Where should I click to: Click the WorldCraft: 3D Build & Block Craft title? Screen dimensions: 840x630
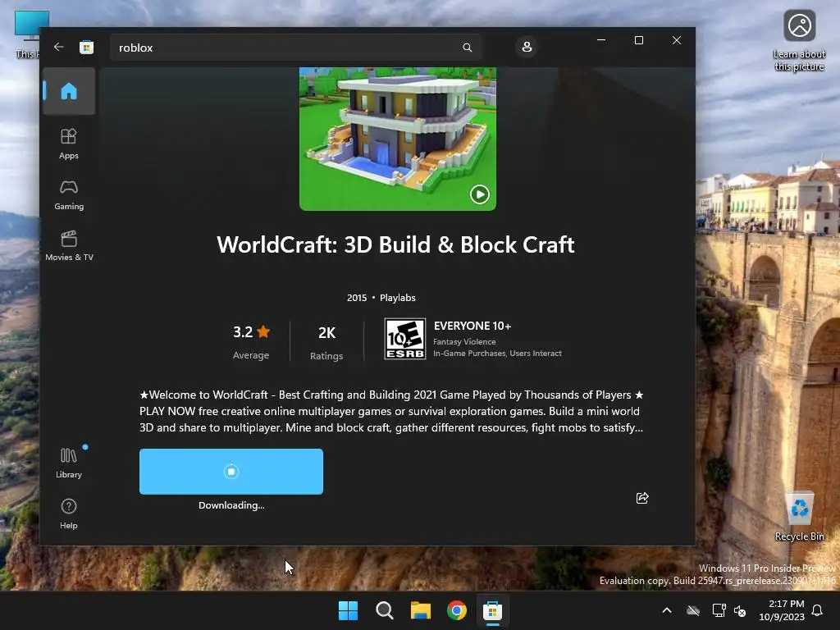pyautogui.click(x=395, y=244)
